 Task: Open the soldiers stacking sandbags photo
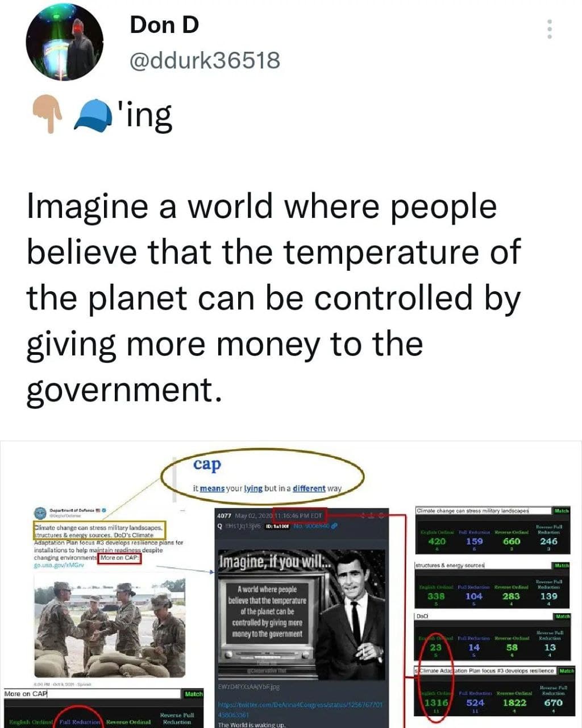(110, 628)
